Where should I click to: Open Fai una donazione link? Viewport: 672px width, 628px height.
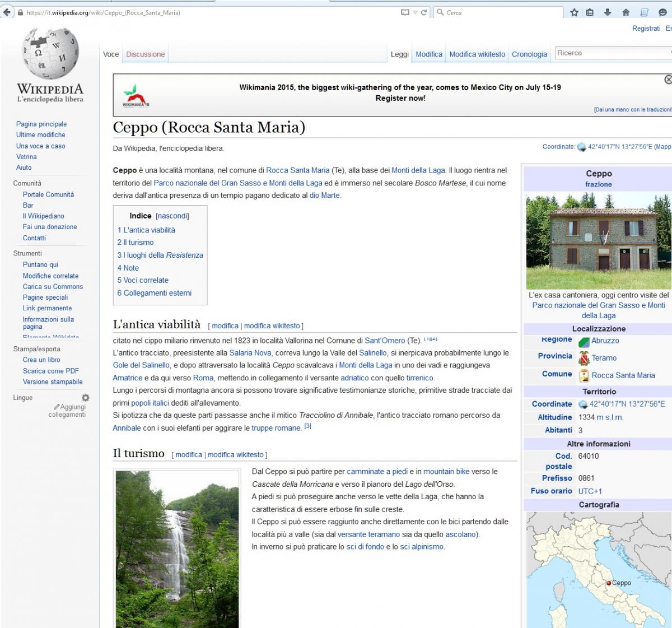click(50, 227)
